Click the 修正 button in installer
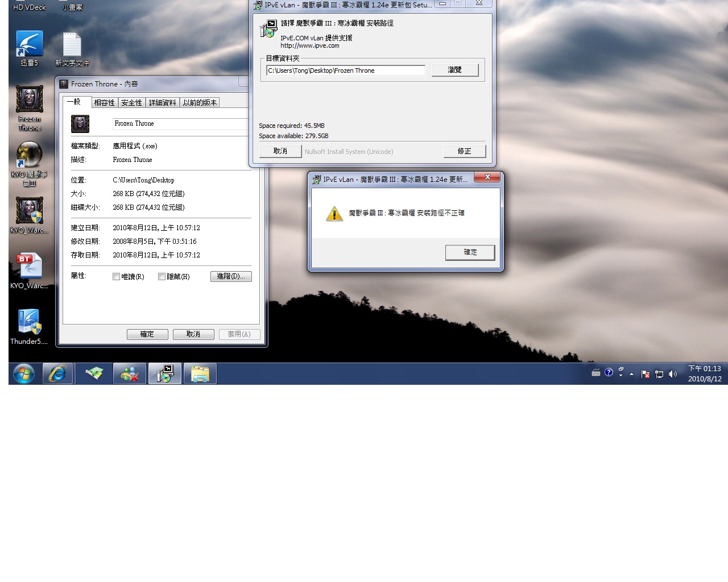Image resolution: width=728 pixels, height=582 pixels. [x=465, y=151]
